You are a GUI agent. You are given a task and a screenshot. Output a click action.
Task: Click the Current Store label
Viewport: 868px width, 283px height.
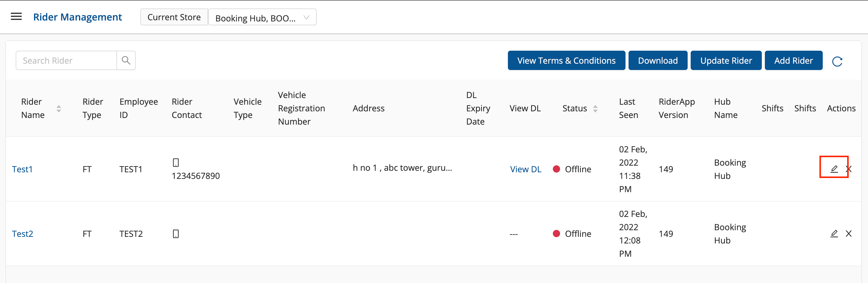click(174, 17)
